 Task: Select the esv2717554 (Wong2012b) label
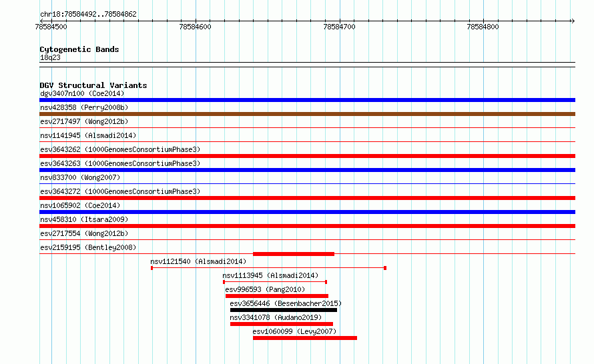coord(84,233)
